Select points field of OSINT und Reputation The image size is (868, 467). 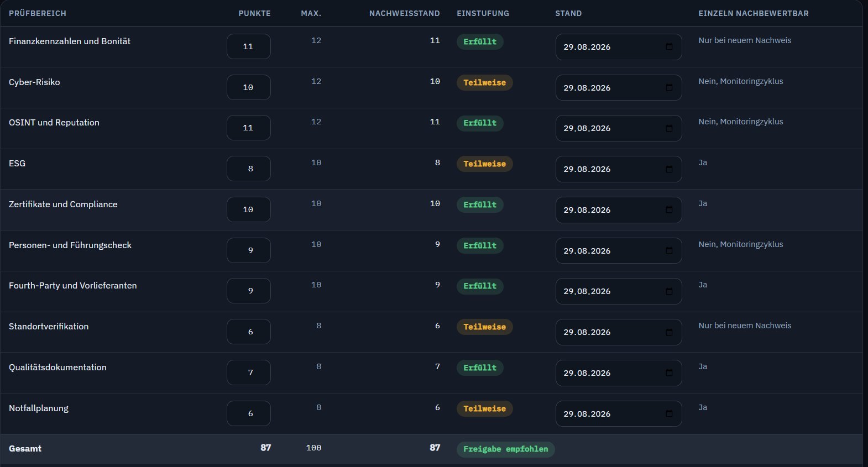coord(249,128)
